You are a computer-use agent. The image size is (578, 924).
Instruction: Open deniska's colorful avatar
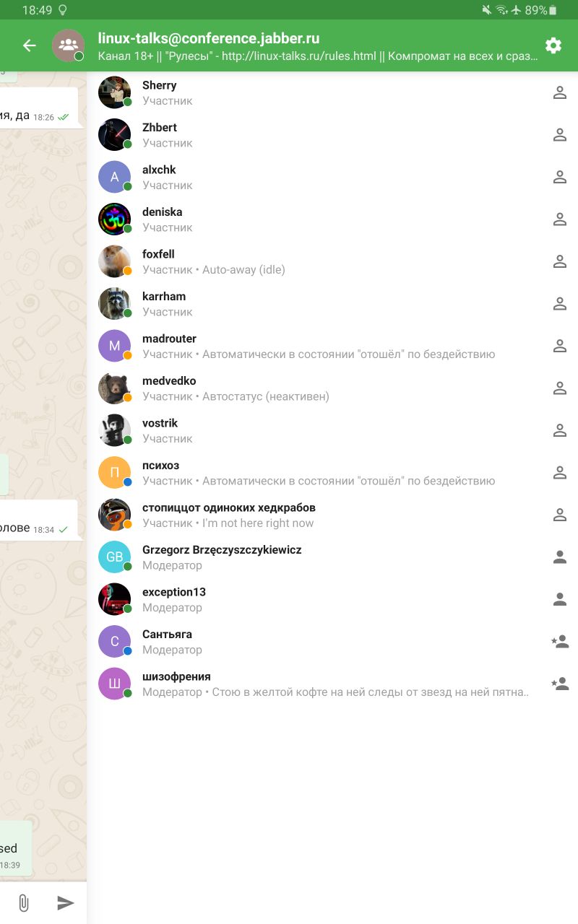114,219
